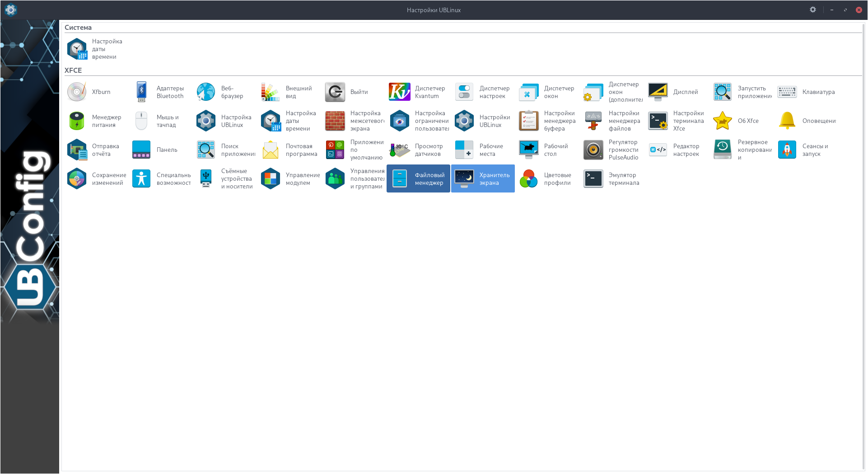
Task: Open Диспетчер окон (дополнительно) tweaks
Action: [612, 92]
